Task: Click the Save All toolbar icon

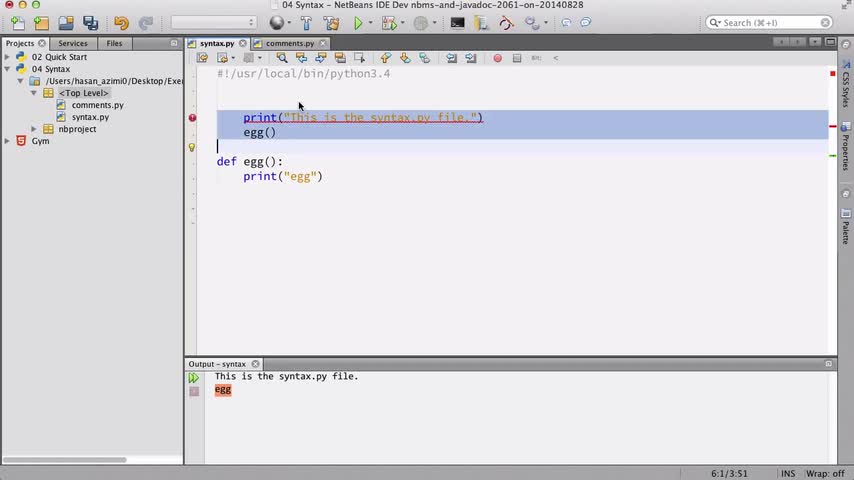Action: (90, 23)
